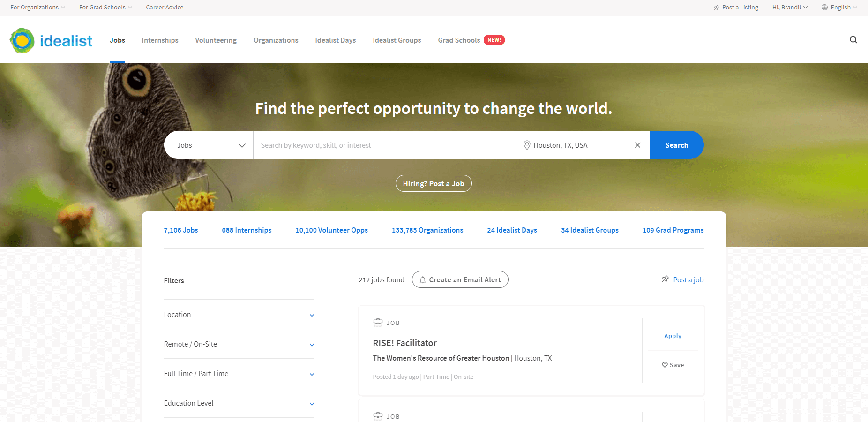
Task: Open 24 Idealist Days link
Action: (x=512, y=230)
